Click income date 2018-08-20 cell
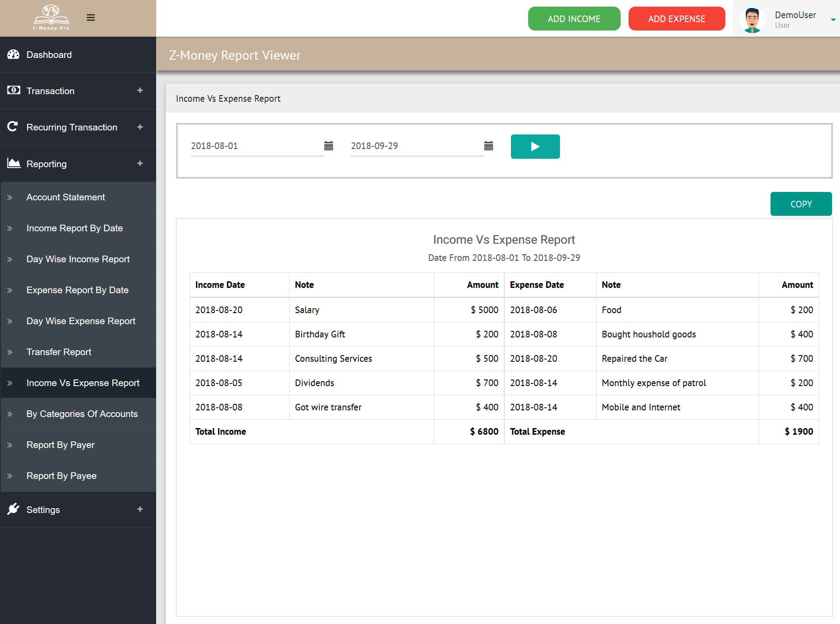This screenshot has width=840, height=624. (240, 310)
